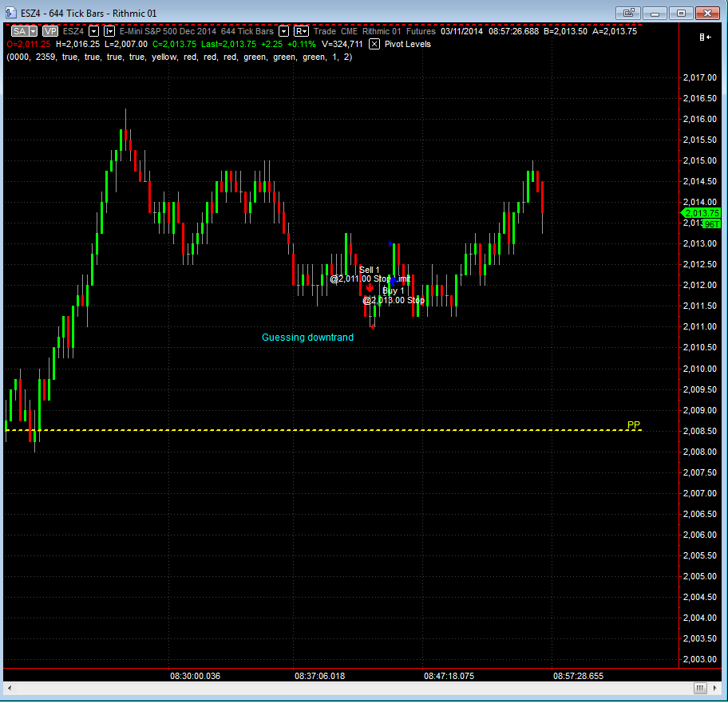Click the Pivot Levels indicator label
Viewport: 728px width, 703px height.
pos(408,44)
